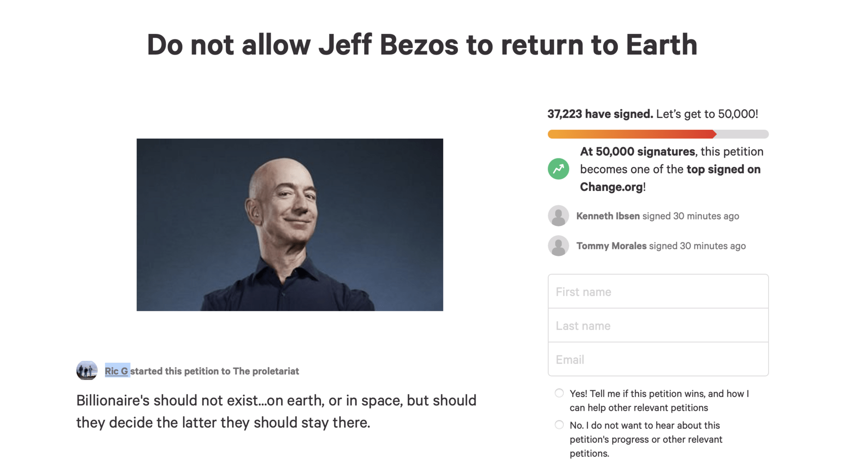Open the Jeff Bezos petition image
Viewport: 868px width, 460px height.
[290, 224]
